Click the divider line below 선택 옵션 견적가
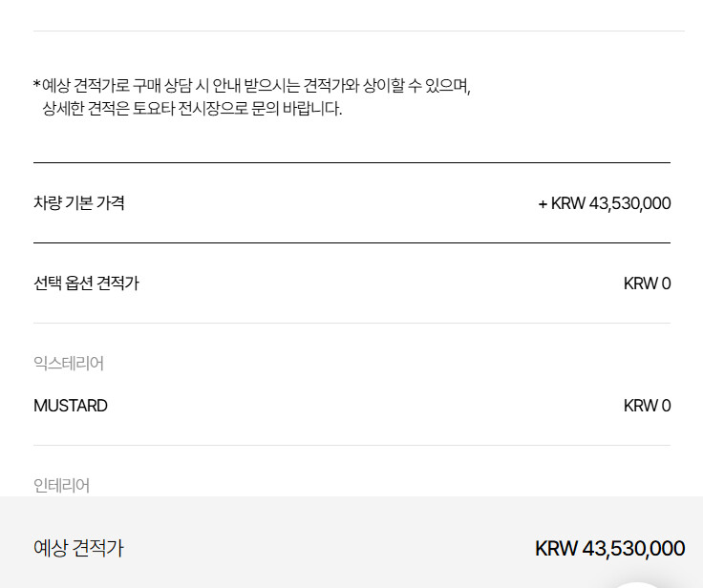The width and height of the screenshot is (703, 588). (x=351, y=323)
